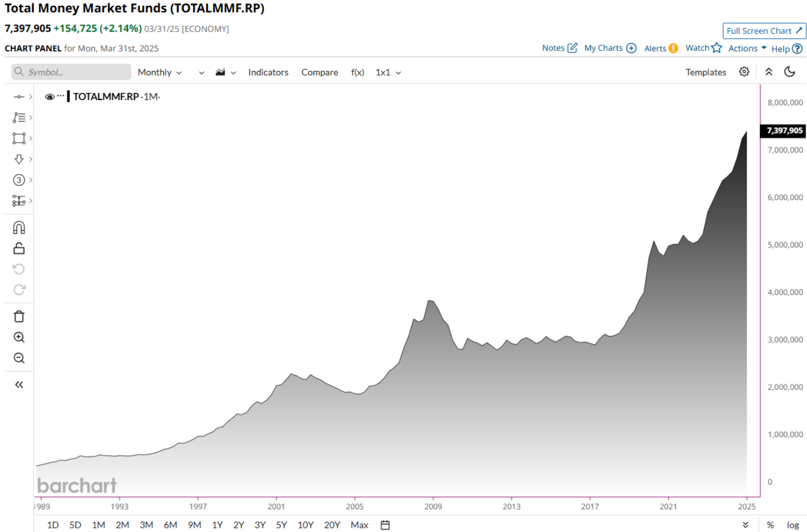Open the Templates link

(706, 72)
